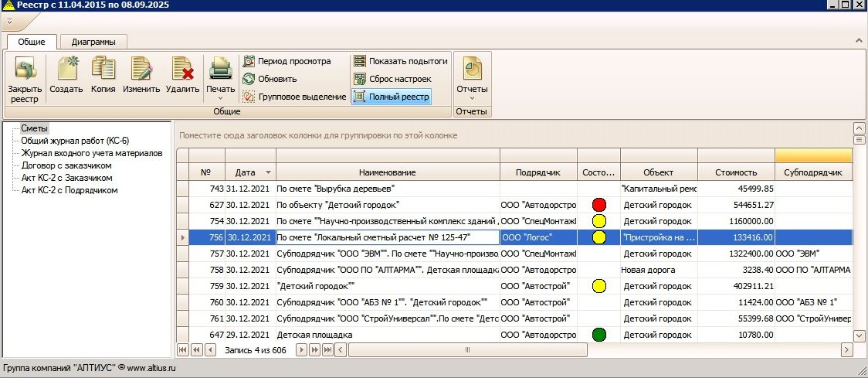
Task: Expand the Печать dropdown arrow
Action: point(221,98)
